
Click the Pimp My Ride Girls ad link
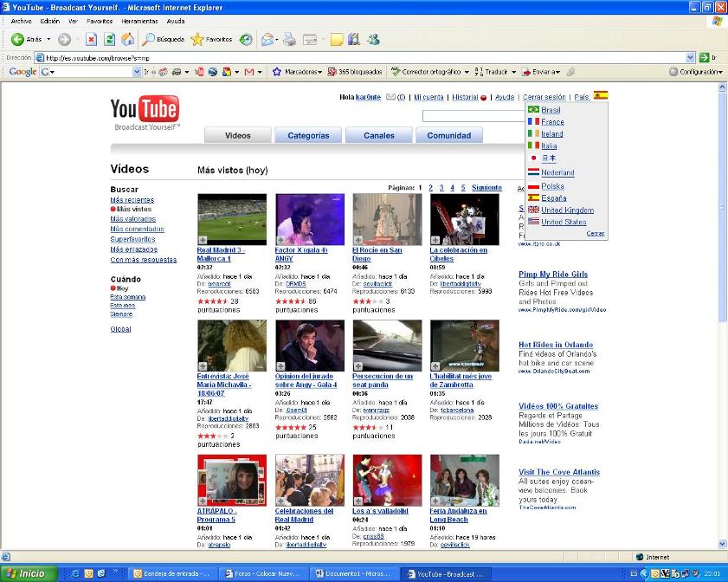tap(553, 274)
